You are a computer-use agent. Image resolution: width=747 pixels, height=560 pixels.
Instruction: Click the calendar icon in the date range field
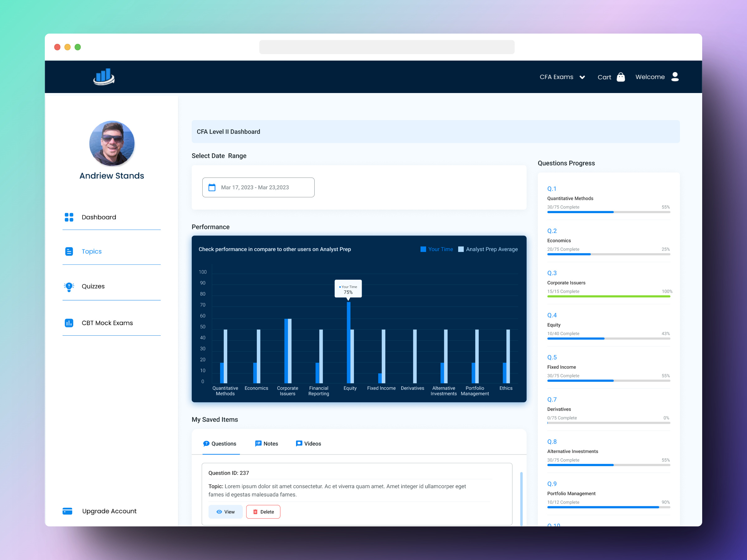[212, 187]
